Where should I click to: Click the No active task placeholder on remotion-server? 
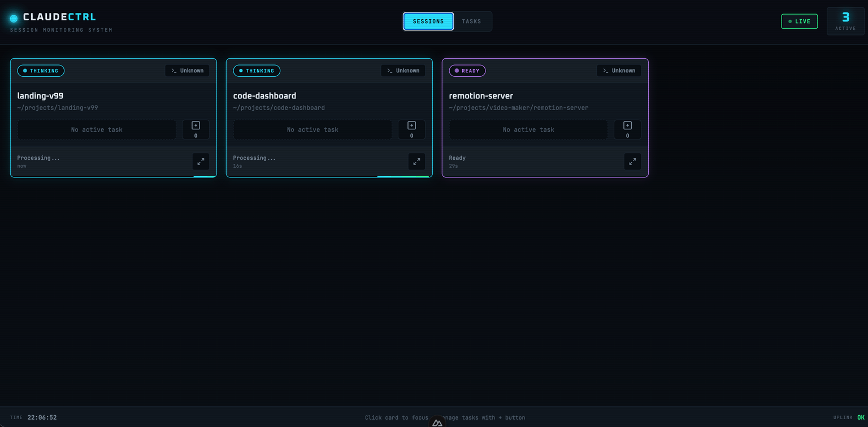(x=528, y=129)
